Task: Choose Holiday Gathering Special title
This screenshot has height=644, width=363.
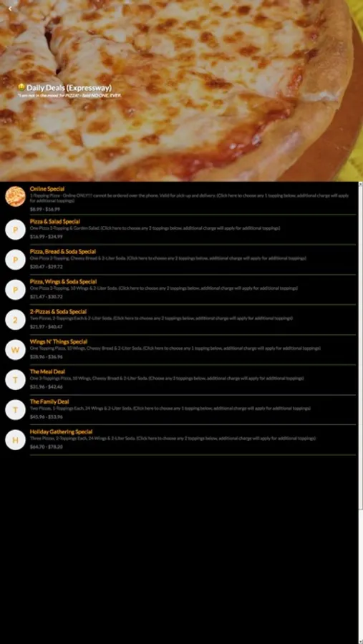Action: tap(61, 431)
